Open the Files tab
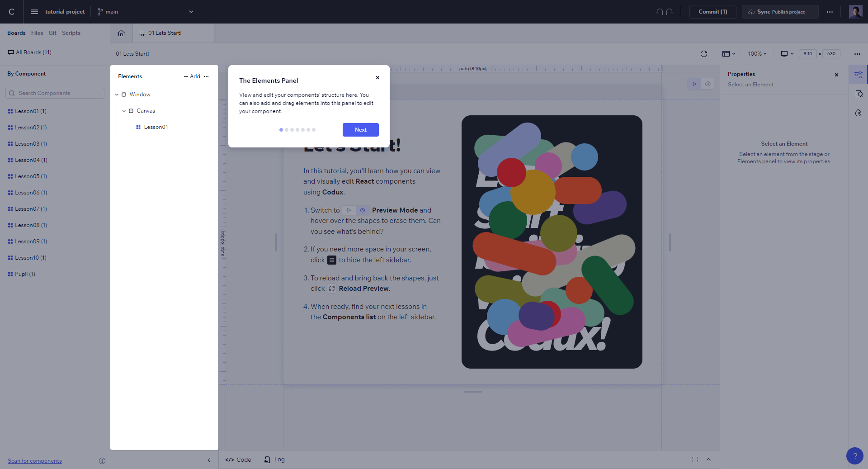This screenshot has height=469, width=868. pos(37,33)
